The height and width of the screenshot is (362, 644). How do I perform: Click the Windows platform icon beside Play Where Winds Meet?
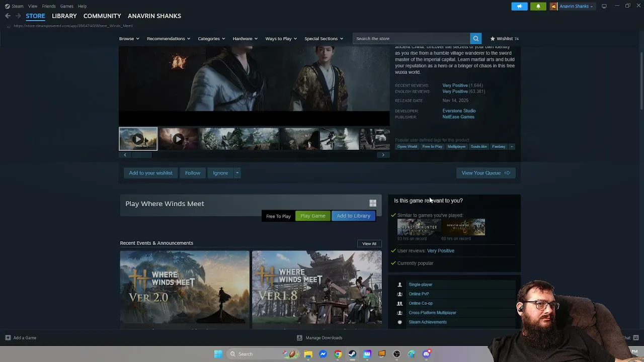click(x=373, y=203)
